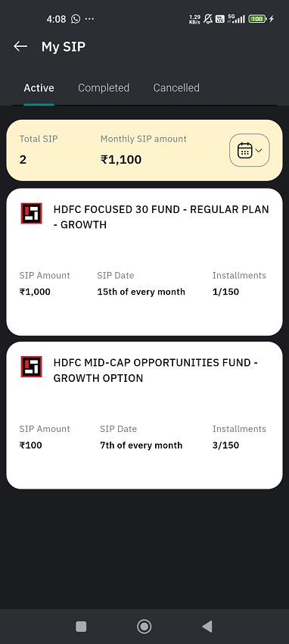Screen dimensions: 289x644
Task: Tap Android home circle button
Action: point(144,627)
